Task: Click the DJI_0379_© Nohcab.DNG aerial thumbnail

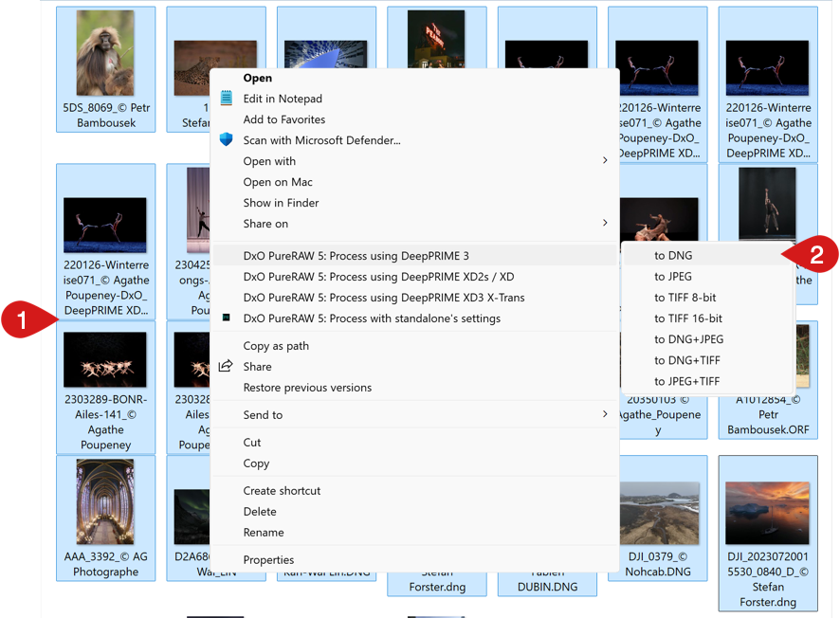Action: 660,513
